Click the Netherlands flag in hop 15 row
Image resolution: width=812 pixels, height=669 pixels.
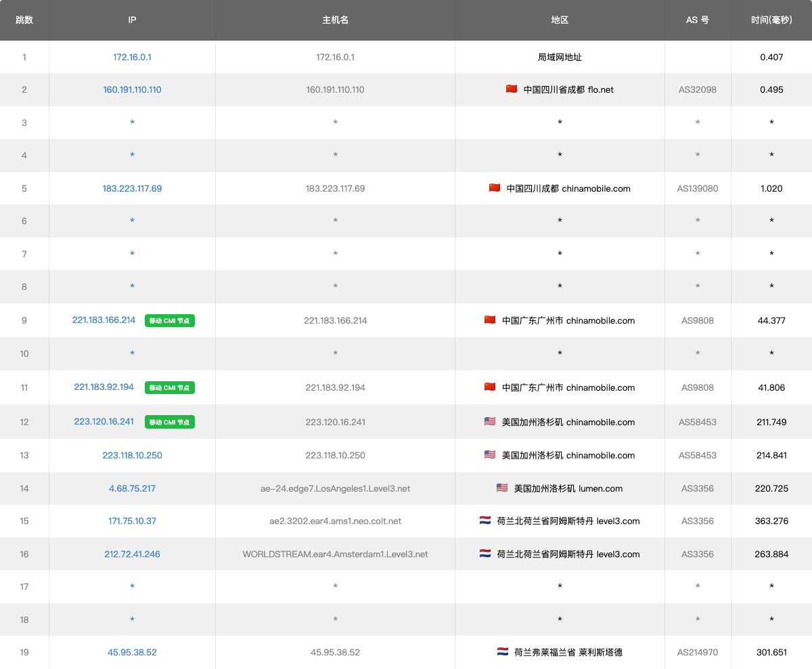[485, 521]
